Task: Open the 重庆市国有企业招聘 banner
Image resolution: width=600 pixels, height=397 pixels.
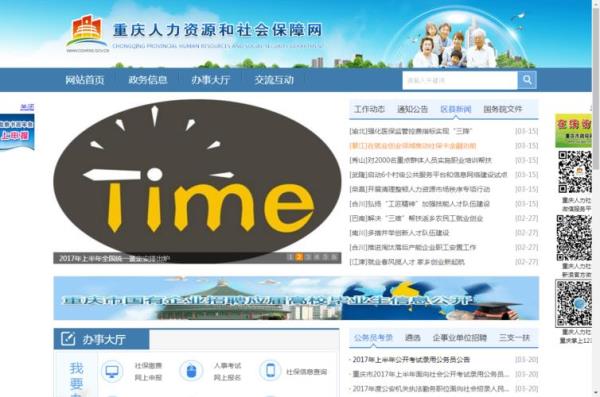Action: pos(296,298)
